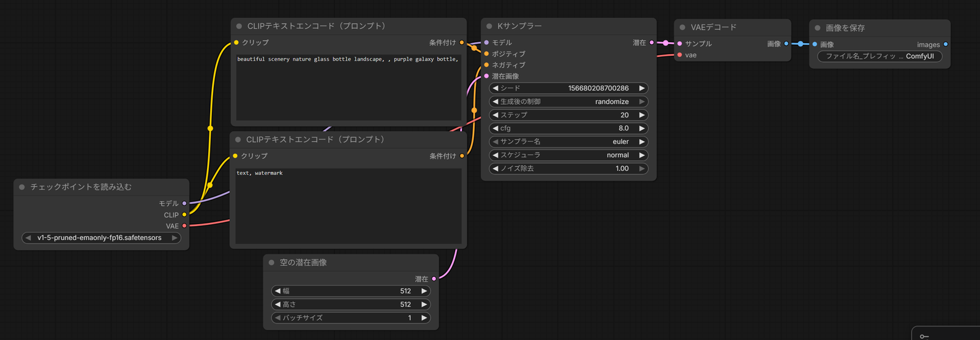980x340 pixels.
Task: Click the blue link midpoint between VAEデコード and 画像を保存
Action: point(801,44)
